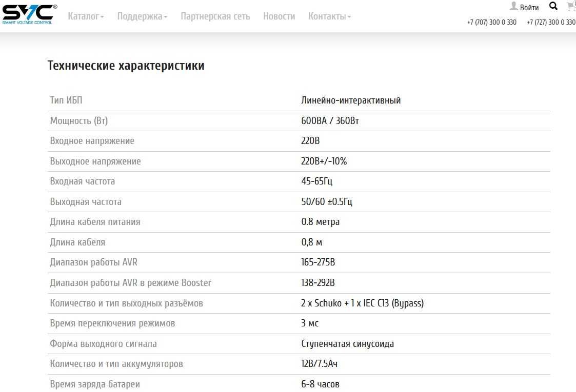Select the Входная частота label

point(82,181)
